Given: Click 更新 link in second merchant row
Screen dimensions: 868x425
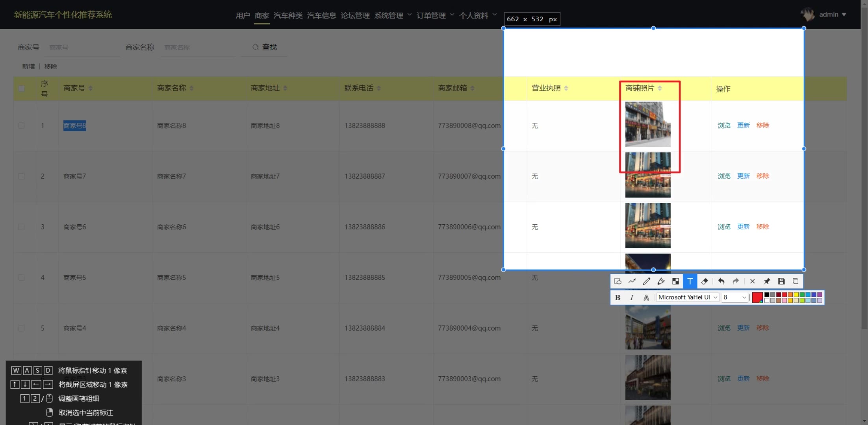Looking at the screenshot, I should (744, 176).
